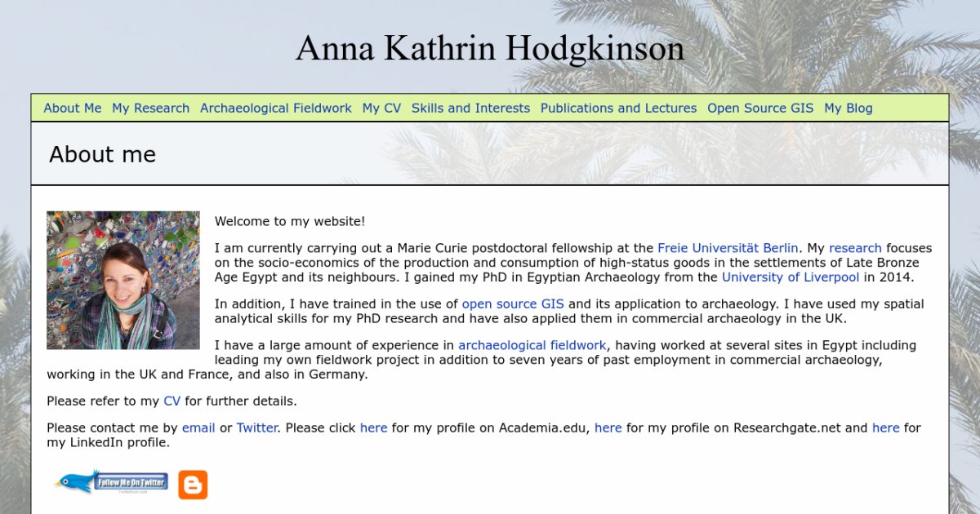Follow the Freie Universität Berlin link

(x=728, y=248)
